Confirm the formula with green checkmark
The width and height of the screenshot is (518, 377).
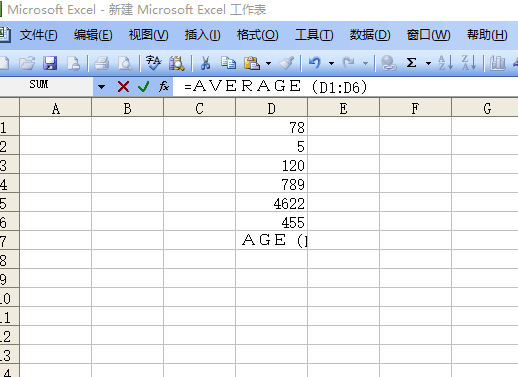pyautogui.click(x=144, y=87)
